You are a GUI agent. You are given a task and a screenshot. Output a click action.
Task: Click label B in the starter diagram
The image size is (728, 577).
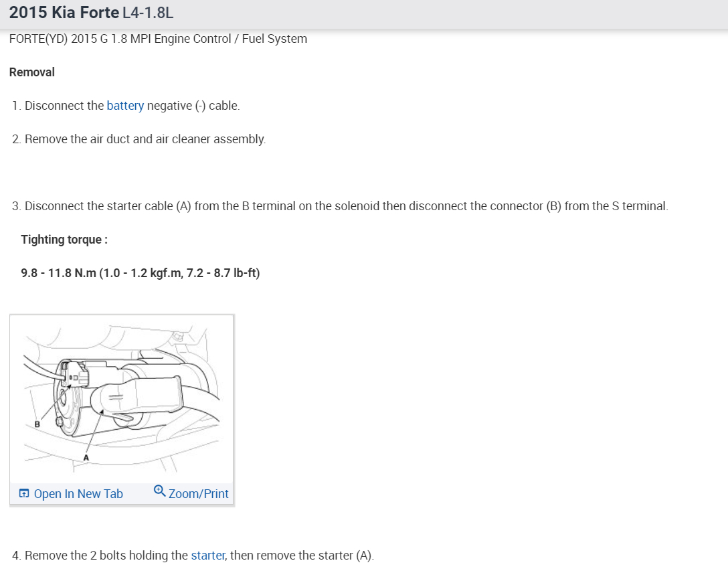tap(37, 424)
